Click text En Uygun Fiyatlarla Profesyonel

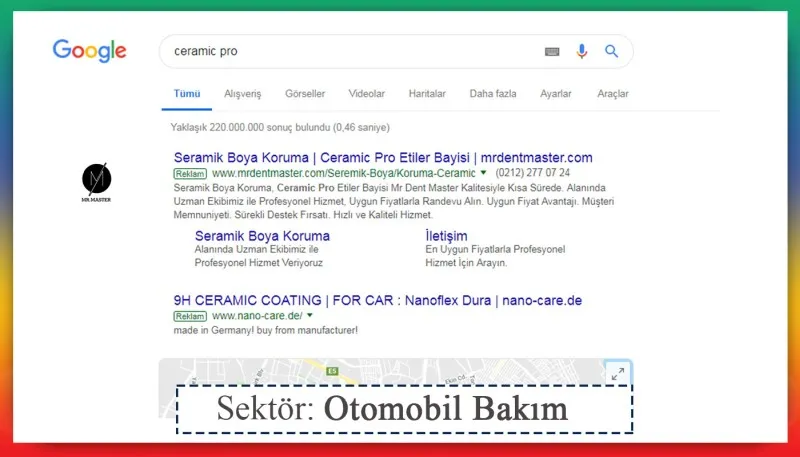click(495, 249)
